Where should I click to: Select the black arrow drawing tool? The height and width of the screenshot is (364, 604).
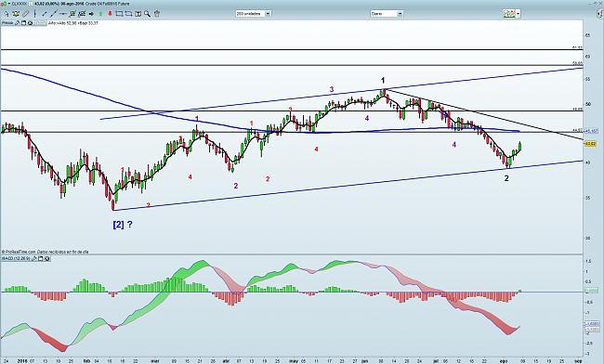pos(91,14)
